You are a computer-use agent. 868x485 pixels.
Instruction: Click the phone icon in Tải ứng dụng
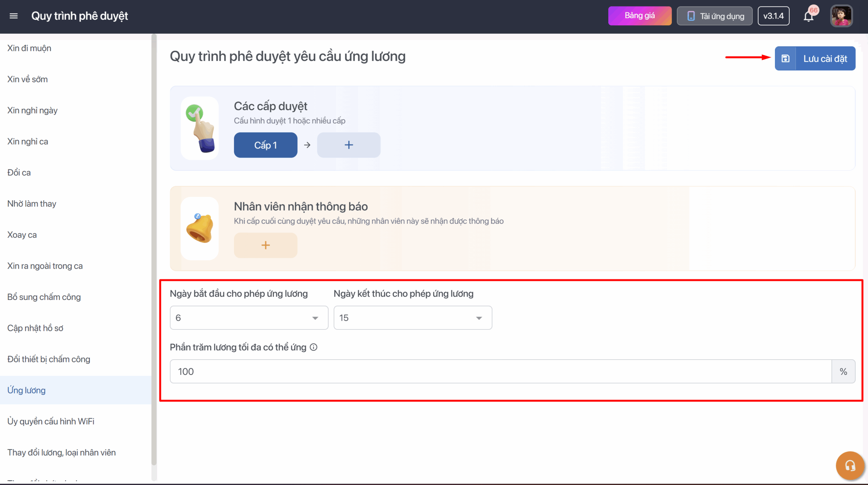[x=691, y=16]
